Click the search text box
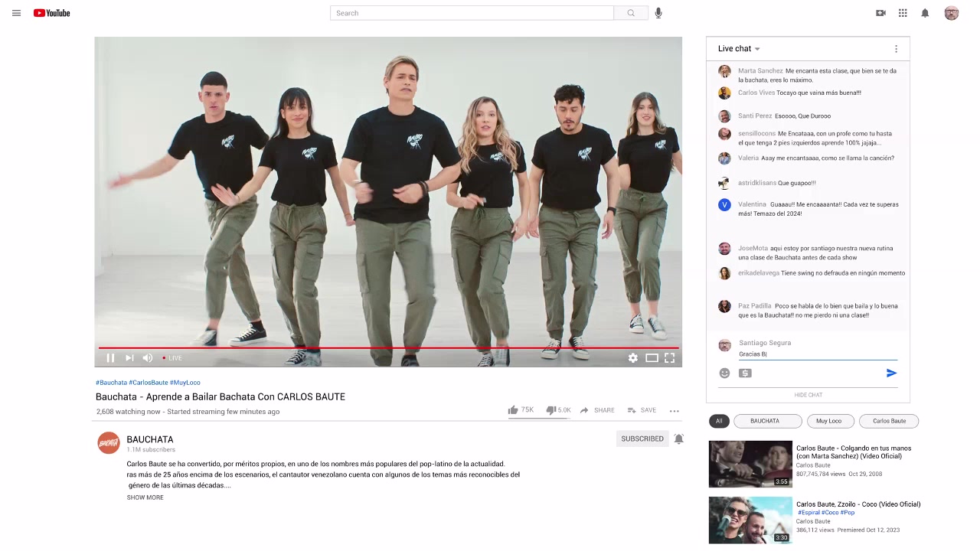980x551 pixels. tap(472, 13)
